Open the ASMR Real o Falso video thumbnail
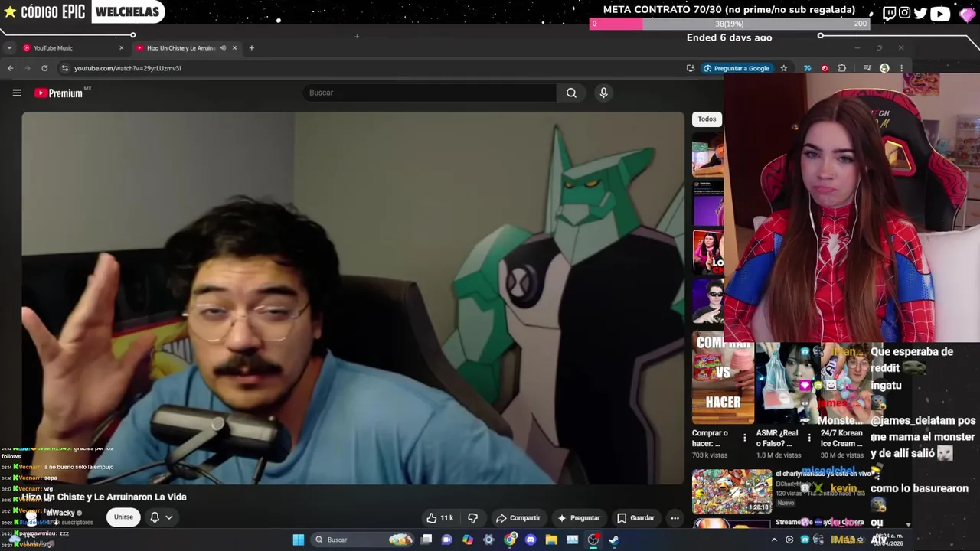This screenshot has height=551, width=980. point(786,383)
